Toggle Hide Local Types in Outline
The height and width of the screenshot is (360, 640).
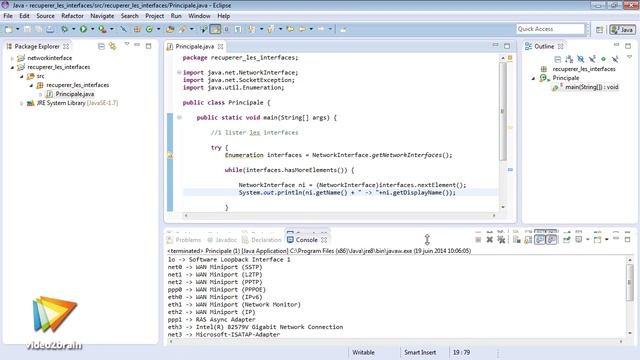615,59
